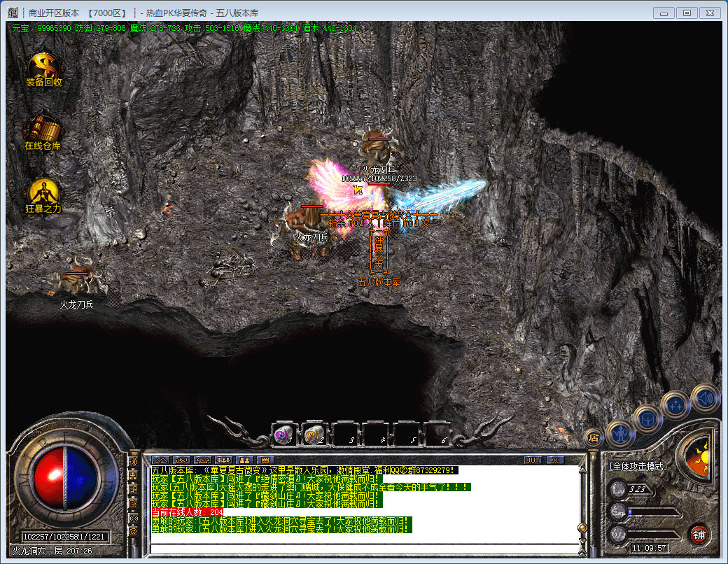Screen dimensions: 728x564
Task: Click the announcement line with QQ群87329279
Action: pyautogui.click(x=304, y=470)
